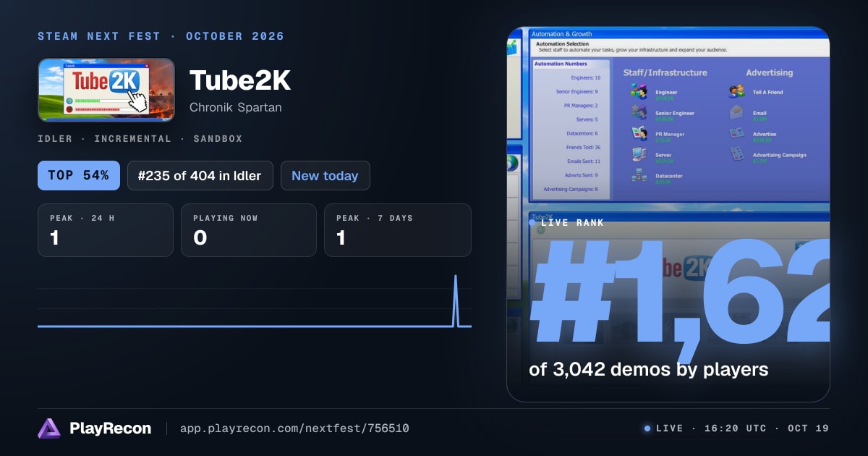
Task: Click the Server computer icon
Action: coord(639,154)
